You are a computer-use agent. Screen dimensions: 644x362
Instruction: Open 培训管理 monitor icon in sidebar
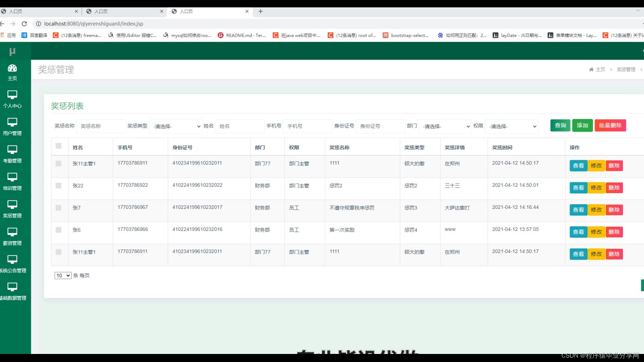pyautogui.click(x=12, y=177)
